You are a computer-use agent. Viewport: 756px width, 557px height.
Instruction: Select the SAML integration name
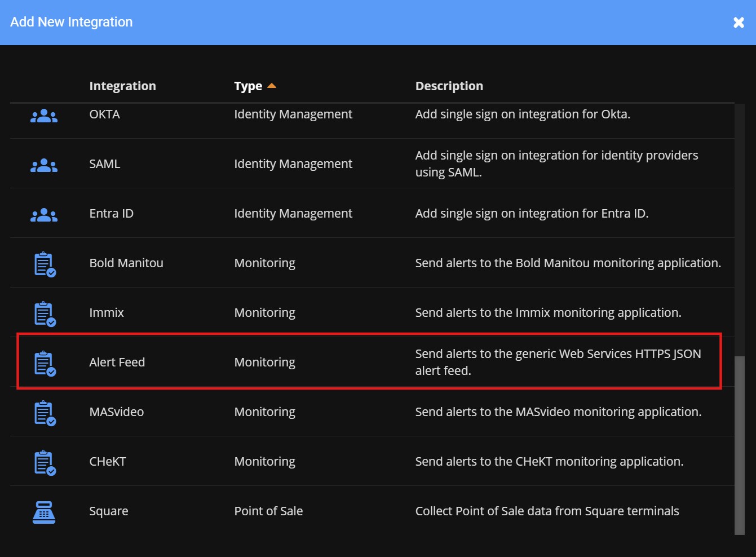point(105,163)
